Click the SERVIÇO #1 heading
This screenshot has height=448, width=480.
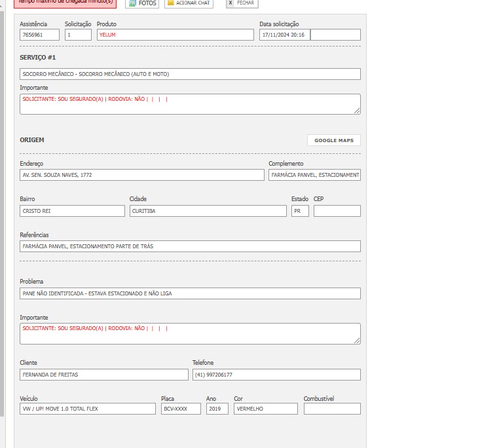pos(37,58)
